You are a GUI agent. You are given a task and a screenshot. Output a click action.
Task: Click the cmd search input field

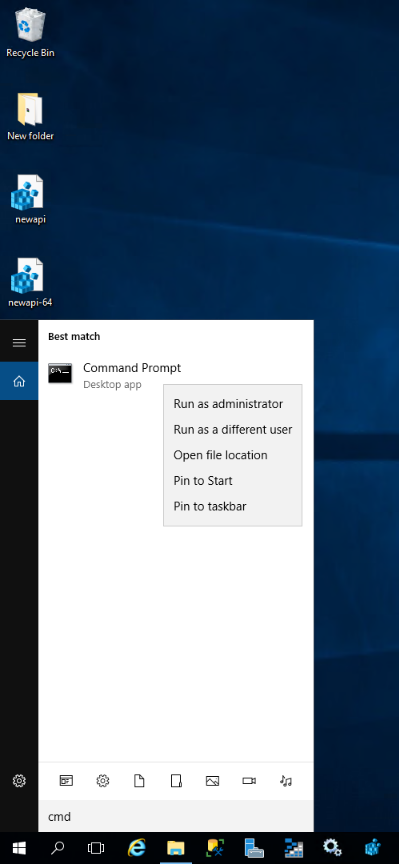(x=176, y=816)
